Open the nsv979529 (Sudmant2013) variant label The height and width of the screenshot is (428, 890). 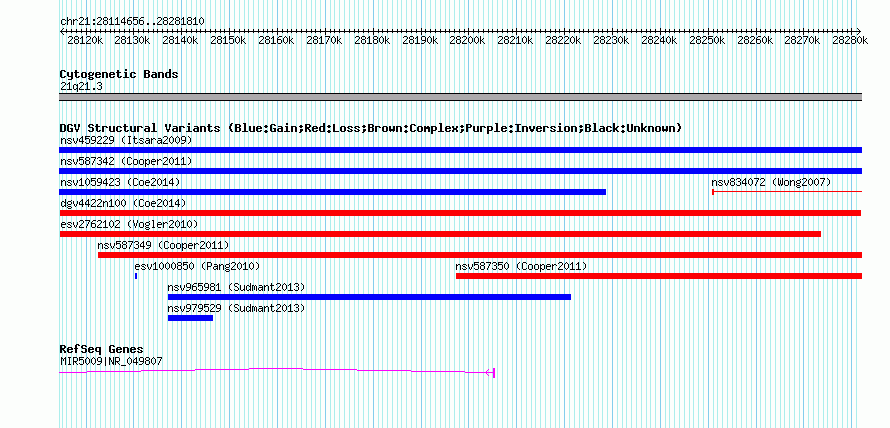pos(236,308)
